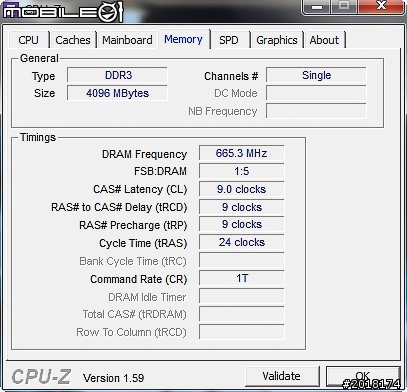The height and width of the screenshot is (392, 407).
Task: Click the FSB:DRAM label
Action: tap(160, 171)
